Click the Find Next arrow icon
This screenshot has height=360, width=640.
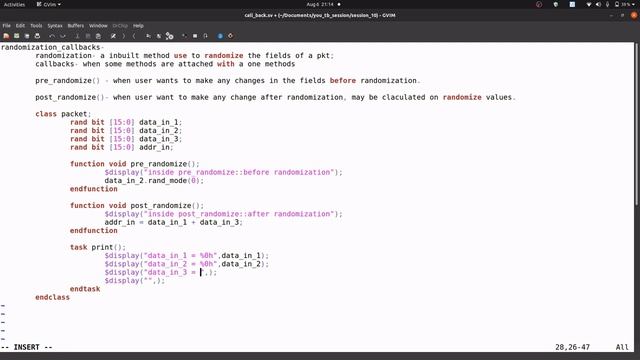(x=124, y=36)
